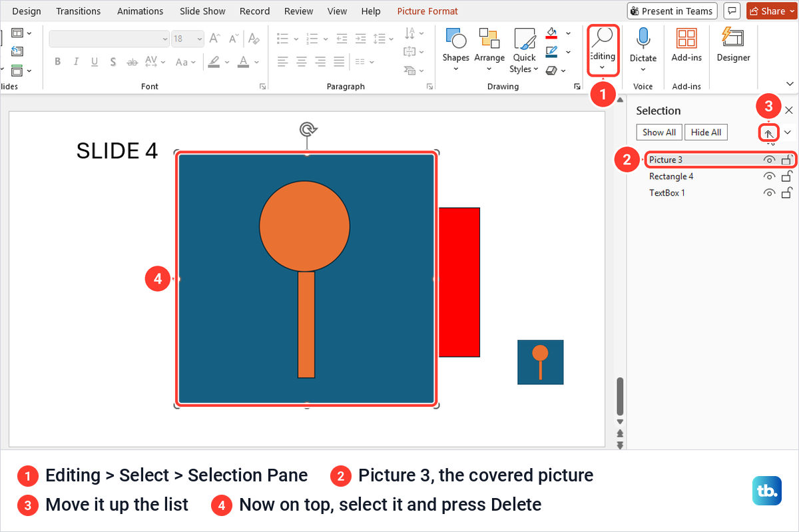Select TextBox 1 in the Selection list

[667, 193]
